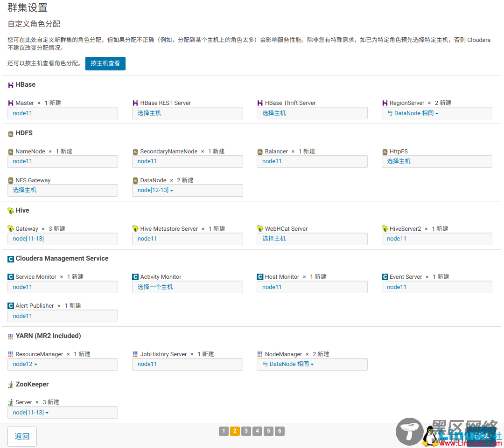Click the HBase Thrift Server icon
Screen dimensions: 504x448
(260, 103)
